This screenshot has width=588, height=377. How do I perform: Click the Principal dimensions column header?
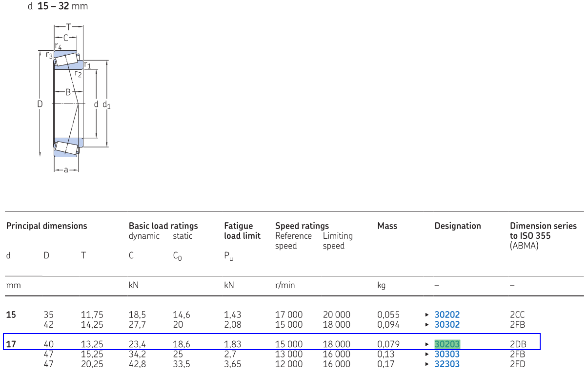tap(46, 226)
